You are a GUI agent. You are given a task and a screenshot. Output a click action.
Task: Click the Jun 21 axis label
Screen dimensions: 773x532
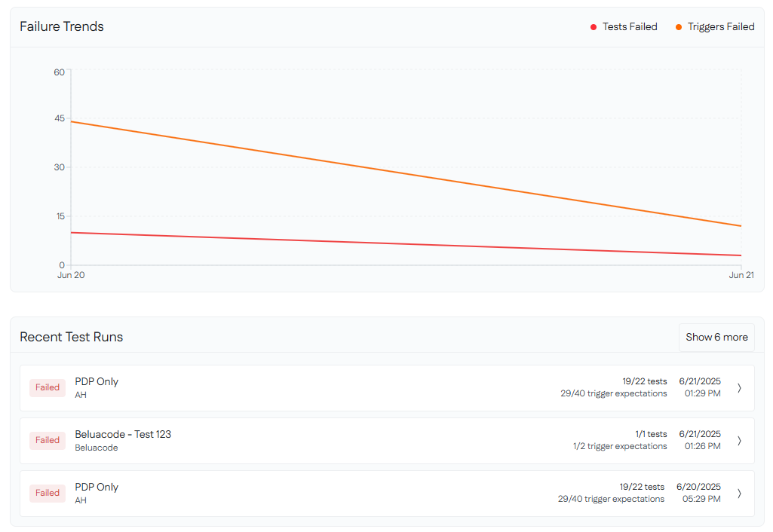pos(741,275)
